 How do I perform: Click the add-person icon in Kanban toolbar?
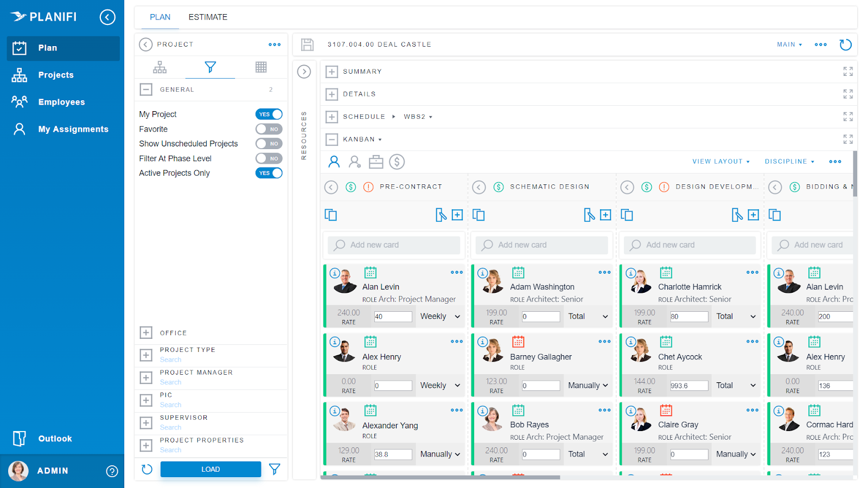point(355,162)
